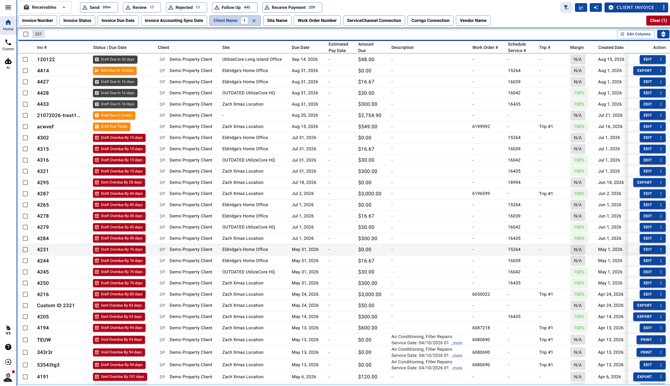Tick the checkbox for invoice 4287
Image resolution: width=670 pixels, height=386 pixels.
coord(25,194)
